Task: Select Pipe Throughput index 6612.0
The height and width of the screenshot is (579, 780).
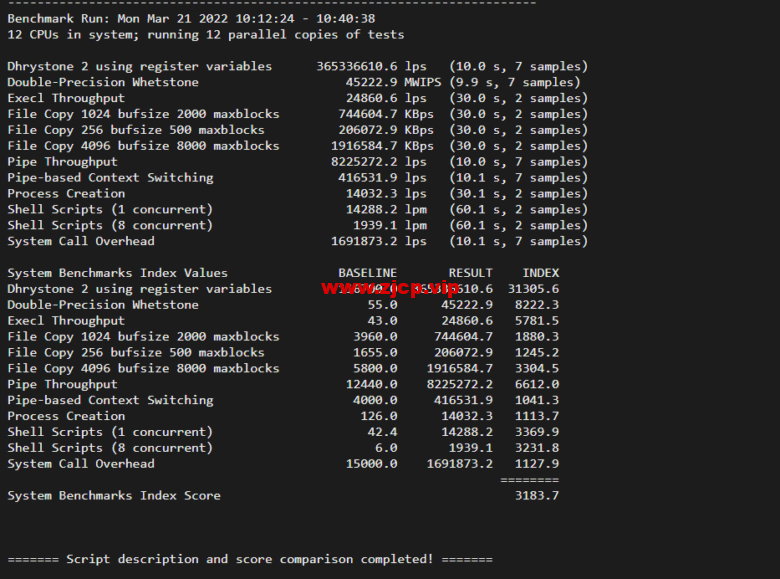Action: click(x=537, y=385)
